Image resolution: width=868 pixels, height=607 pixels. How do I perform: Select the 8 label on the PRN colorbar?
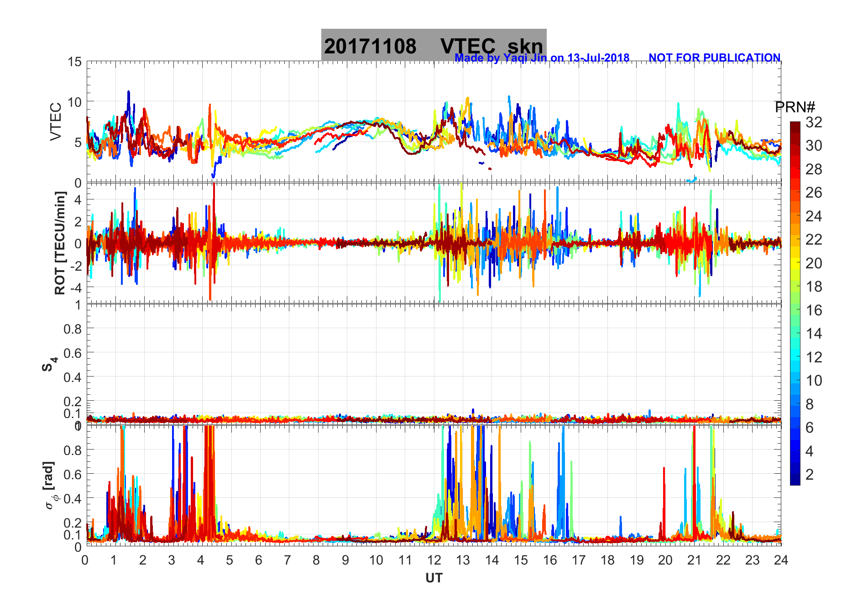[x=810, y=404]
